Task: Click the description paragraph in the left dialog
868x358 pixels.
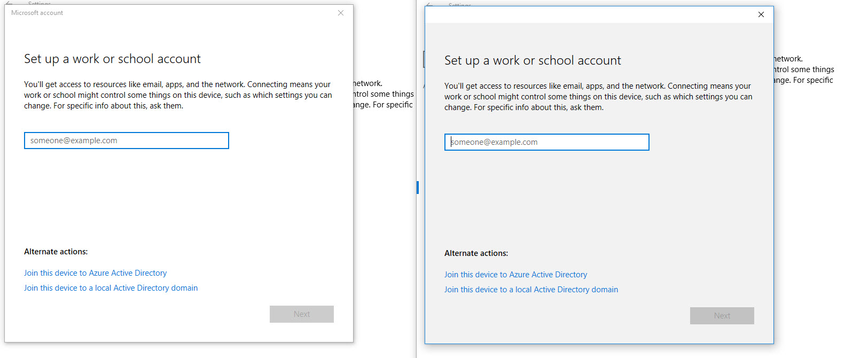Action: tap(177, 95)
